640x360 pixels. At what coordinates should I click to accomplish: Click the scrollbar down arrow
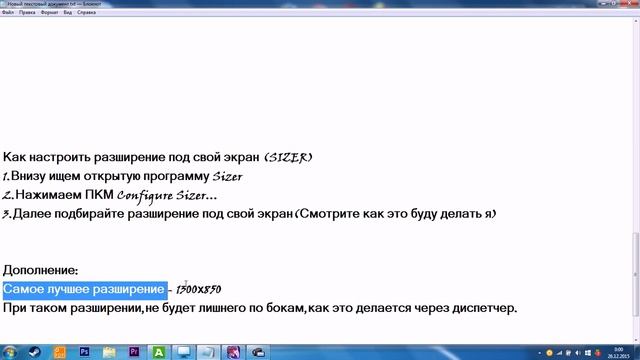[636, 340]
